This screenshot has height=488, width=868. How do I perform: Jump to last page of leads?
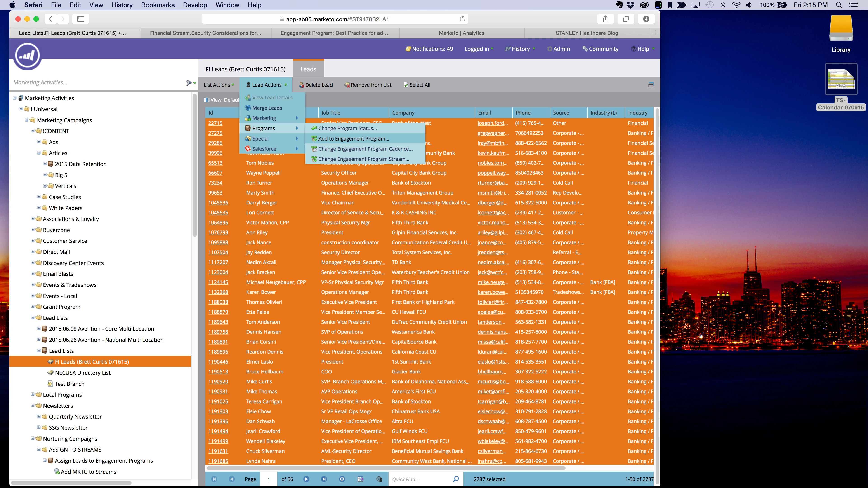(x=324, y=479)
